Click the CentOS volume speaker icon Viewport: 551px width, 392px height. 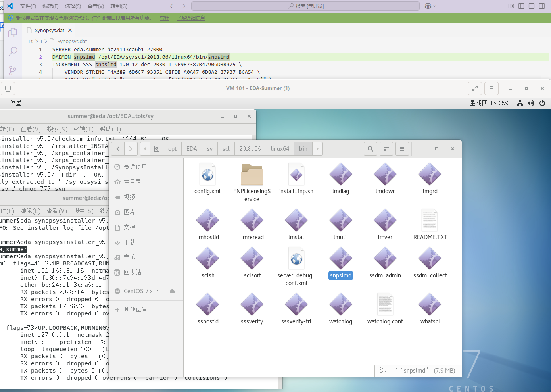[x=531, y=103]
